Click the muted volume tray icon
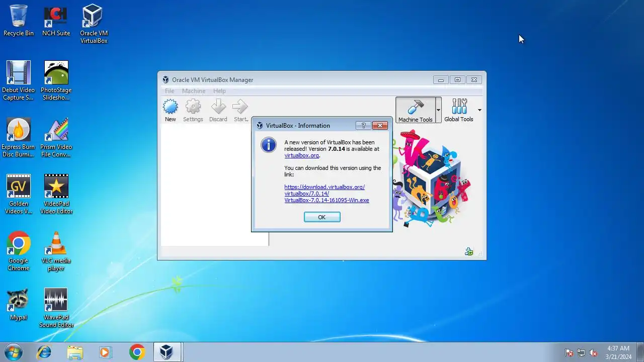 (x=594, y=353)
